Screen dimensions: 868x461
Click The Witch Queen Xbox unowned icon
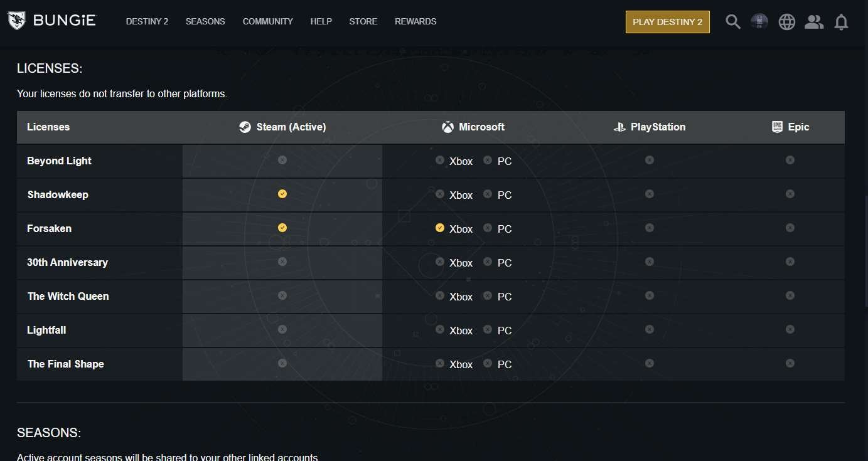point(440,295)
